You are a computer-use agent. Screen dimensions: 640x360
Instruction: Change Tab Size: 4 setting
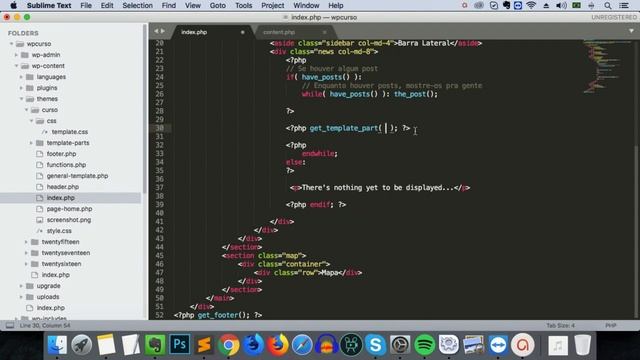tap(560, 325)
